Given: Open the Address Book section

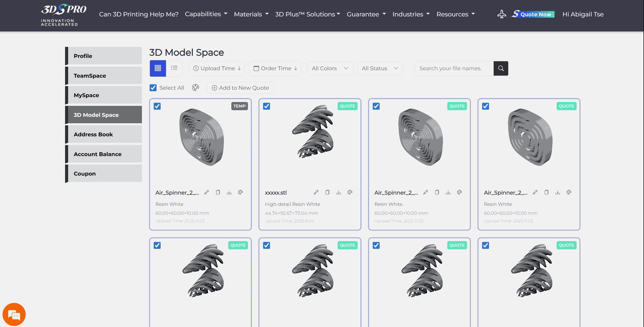Looking at the screenshot, I should (x=93, y=134).
